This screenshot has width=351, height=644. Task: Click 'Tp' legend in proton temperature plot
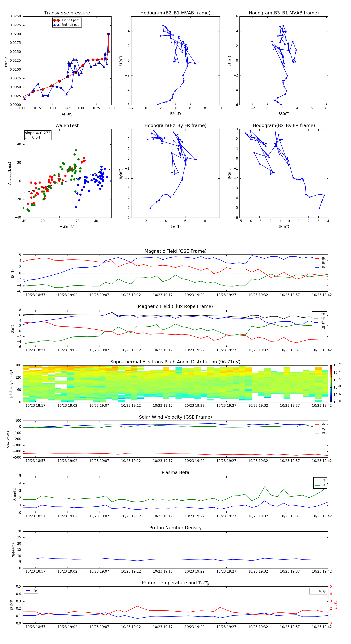[31, 591]
